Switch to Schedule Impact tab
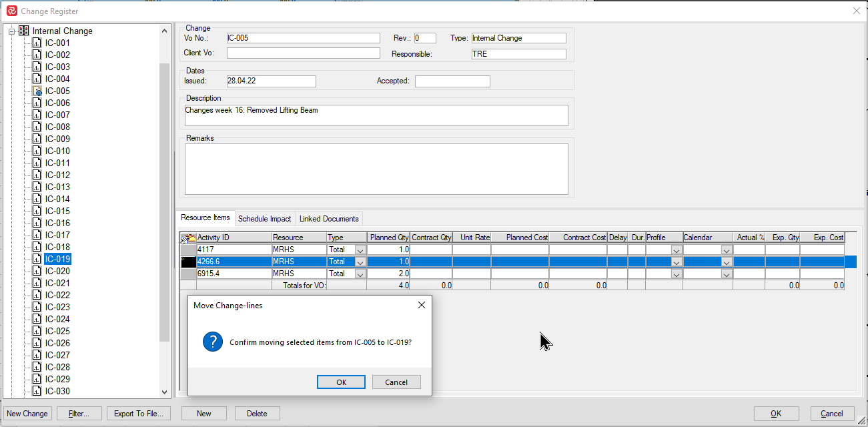 click(265, 219)
